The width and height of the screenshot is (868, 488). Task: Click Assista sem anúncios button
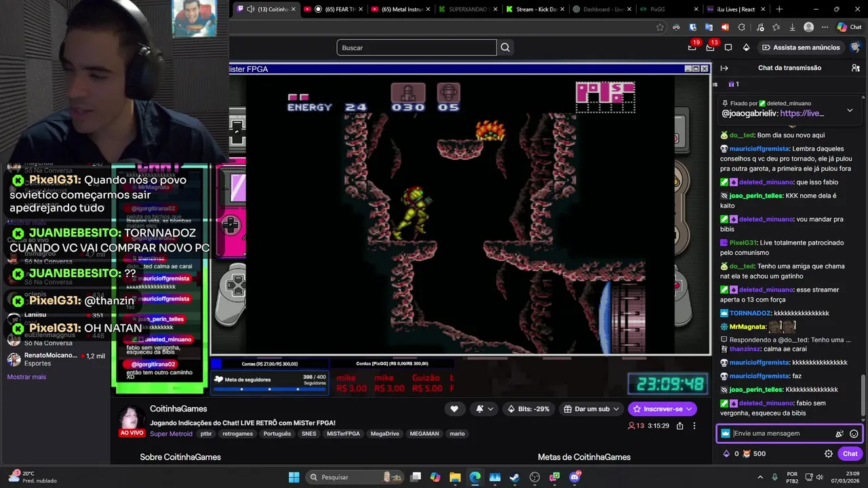pos(801,47)
